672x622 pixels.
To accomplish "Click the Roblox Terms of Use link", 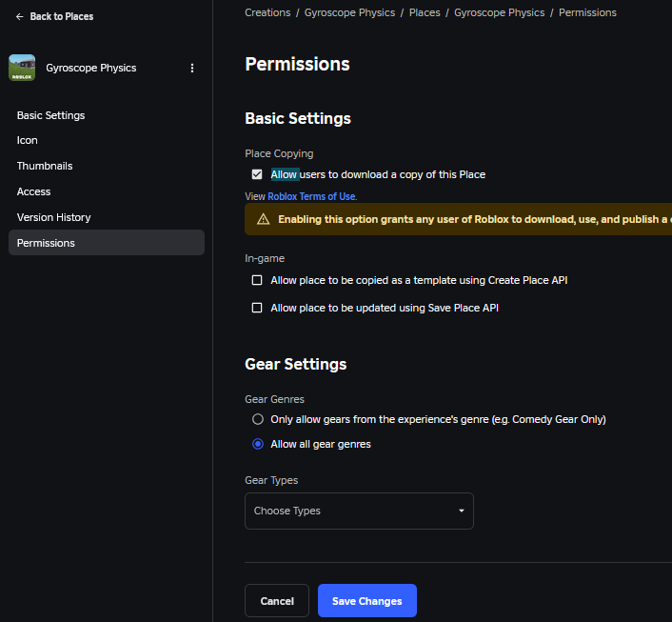I will pyautogui.click(x=311, y=196).
